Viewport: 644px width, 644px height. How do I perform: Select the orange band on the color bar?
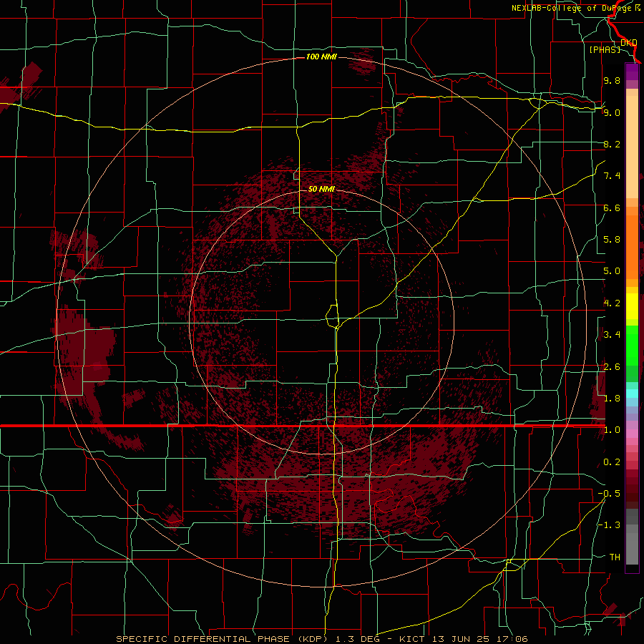[632, 248]
